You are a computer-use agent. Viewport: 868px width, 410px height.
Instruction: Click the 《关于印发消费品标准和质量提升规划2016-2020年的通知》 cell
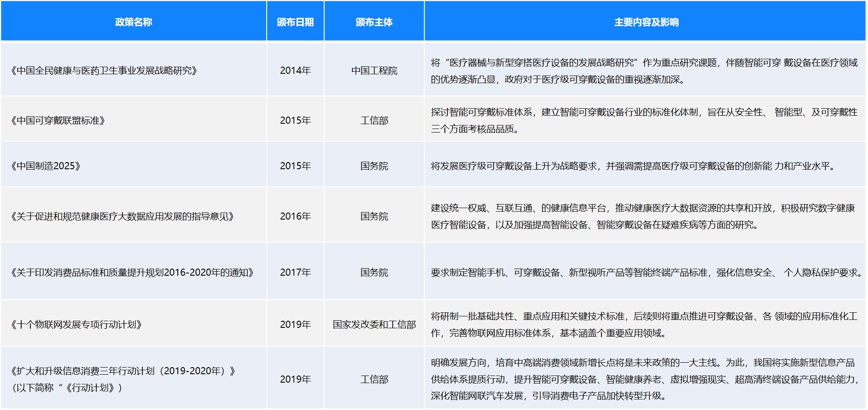132,273
